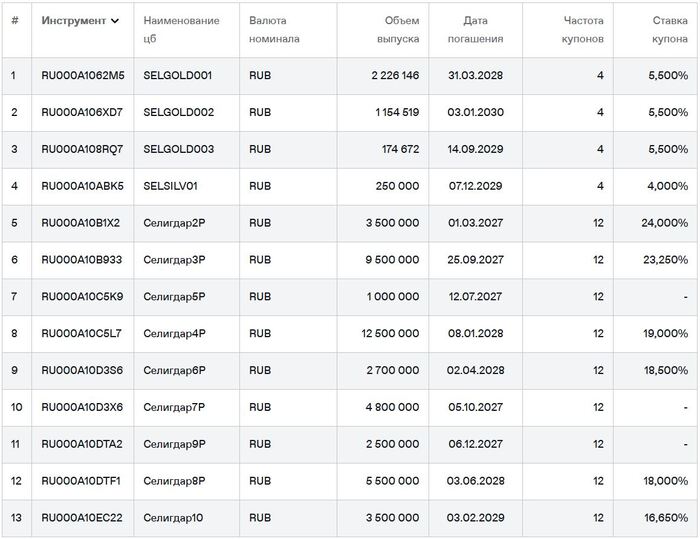This screenshot has height=539, width=700.
Task: Open instrument RU000A10D3S6
Action: point(82,370)
